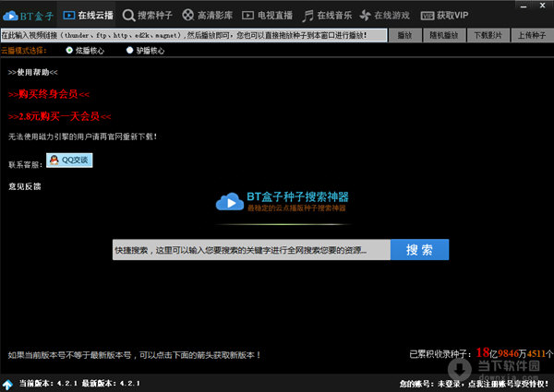Click the 当前版本: 4.2.1 text
Viewport: 554px width, 392px height.
(48, 383)
